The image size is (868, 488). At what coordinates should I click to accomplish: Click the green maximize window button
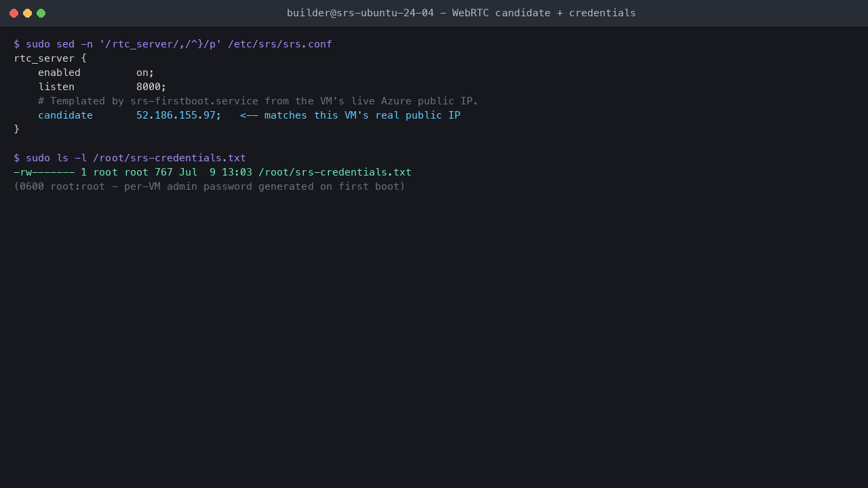tap(41, 13)
